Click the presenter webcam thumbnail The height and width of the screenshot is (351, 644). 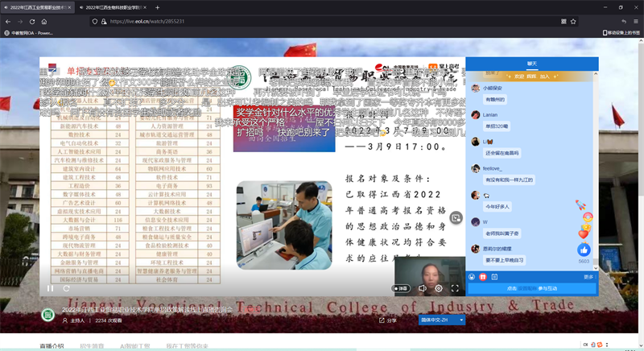click(430, 276)
